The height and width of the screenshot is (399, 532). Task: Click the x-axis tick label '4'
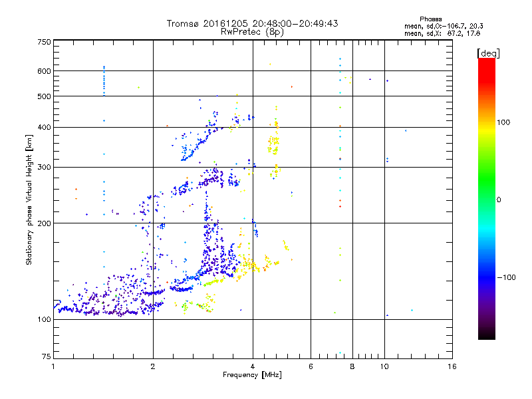253,366
